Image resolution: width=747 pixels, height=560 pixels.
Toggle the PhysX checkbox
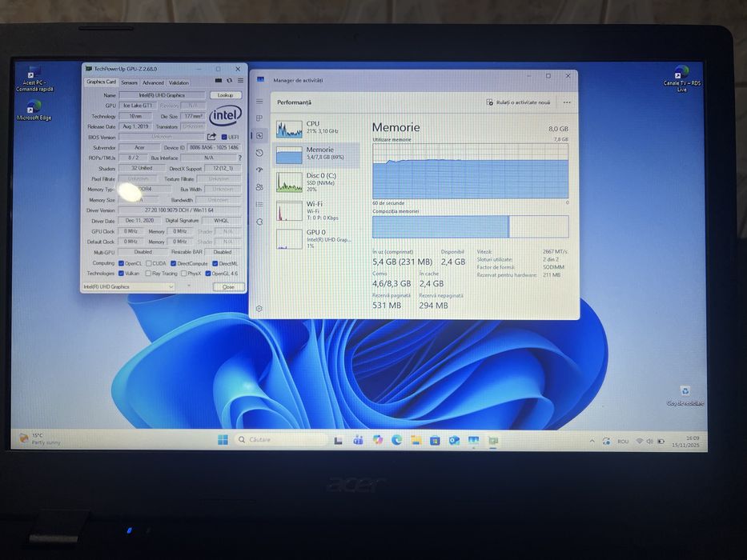tap(184, 274)
